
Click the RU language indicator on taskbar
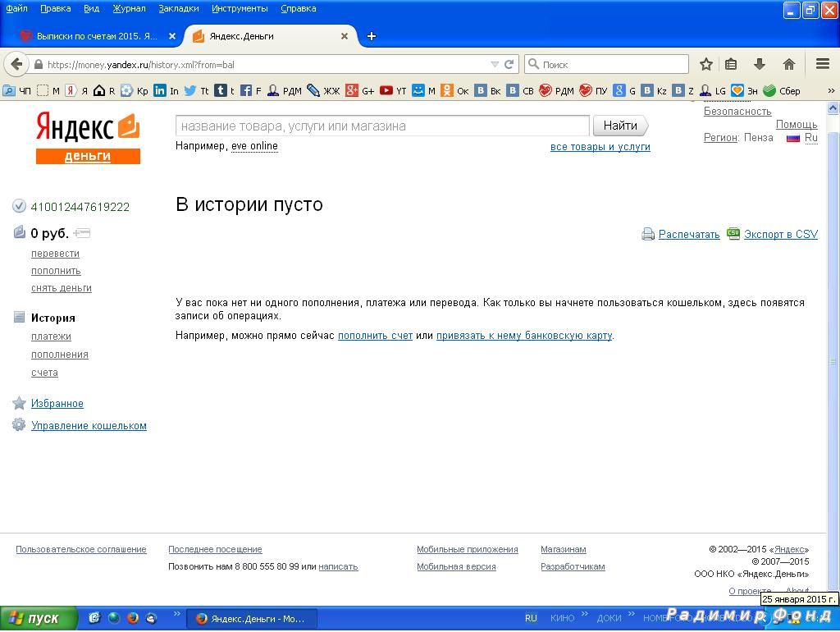[531, 619]
